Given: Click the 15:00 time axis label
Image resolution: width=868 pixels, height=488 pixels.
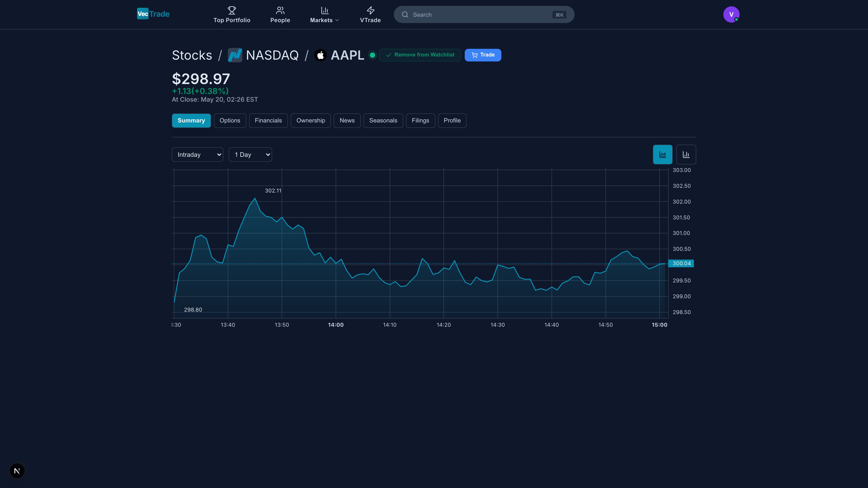Looking at the screenshot, I should (659, 325).
